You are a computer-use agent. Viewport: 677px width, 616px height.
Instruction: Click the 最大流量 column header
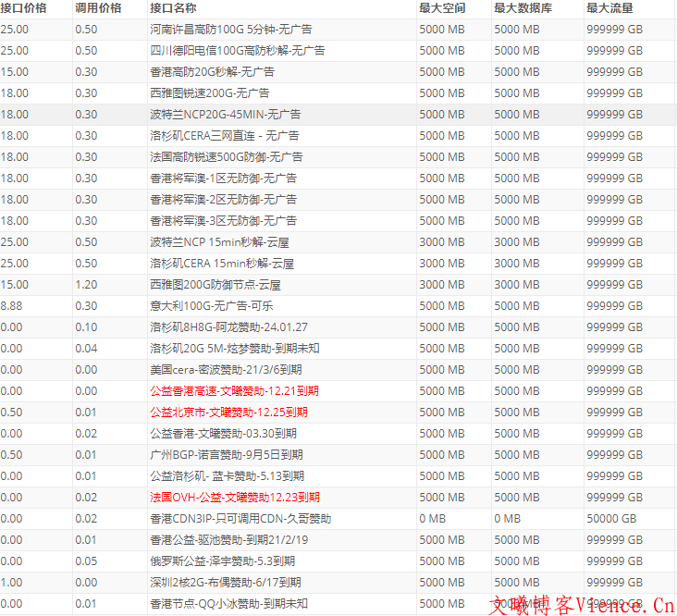609,7
